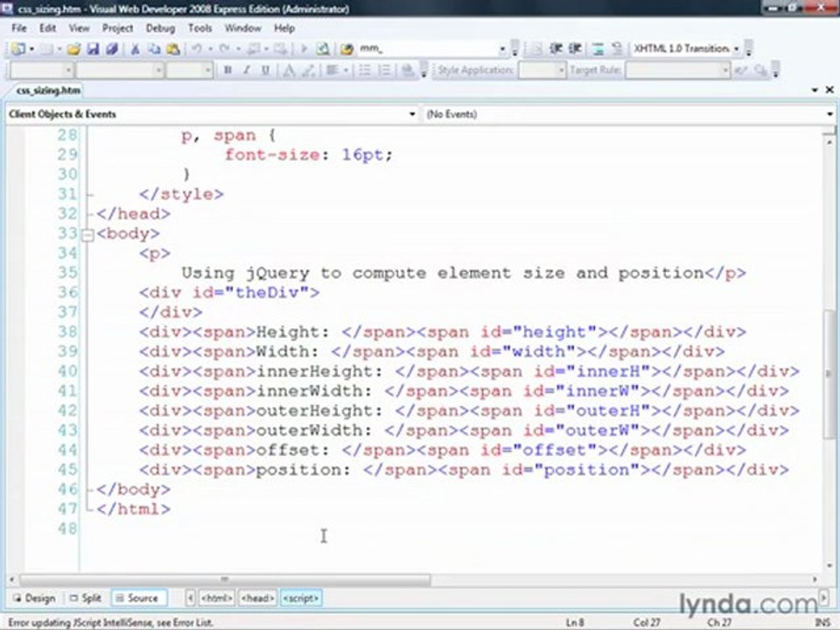The image size is (840, 630).
Task: Save the current file with the disk icon
Action: click(x=93, y=49)
